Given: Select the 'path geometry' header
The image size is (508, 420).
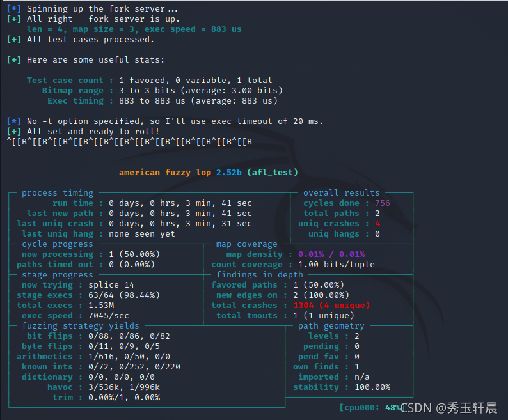Looking at the screenshot, I should point(331,326).
